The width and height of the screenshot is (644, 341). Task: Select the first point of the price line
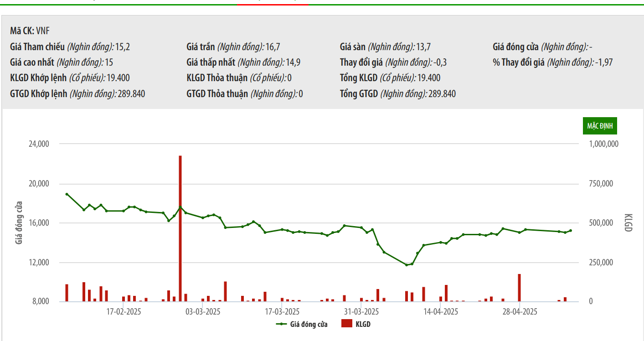pyautogui.click(x=67, y=194)
